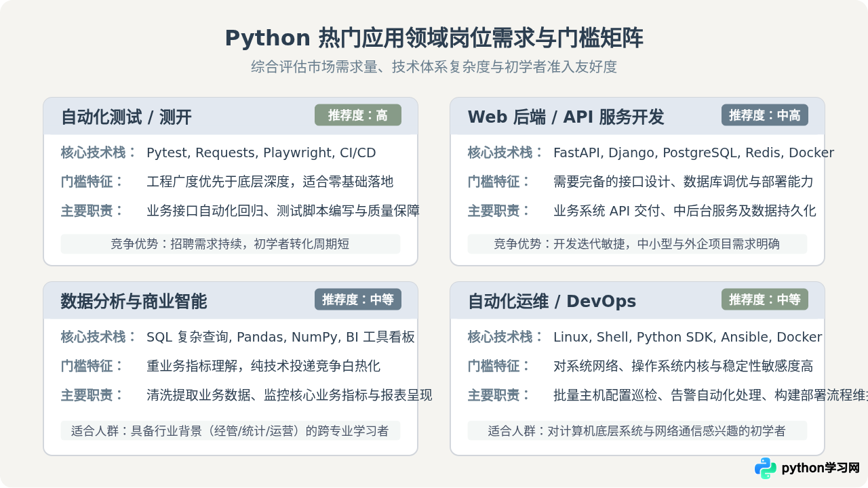Click "Linux, Shell, Python SDK, Ansible, Docker" text
This screenshot has height=488, width=868.
688,338
